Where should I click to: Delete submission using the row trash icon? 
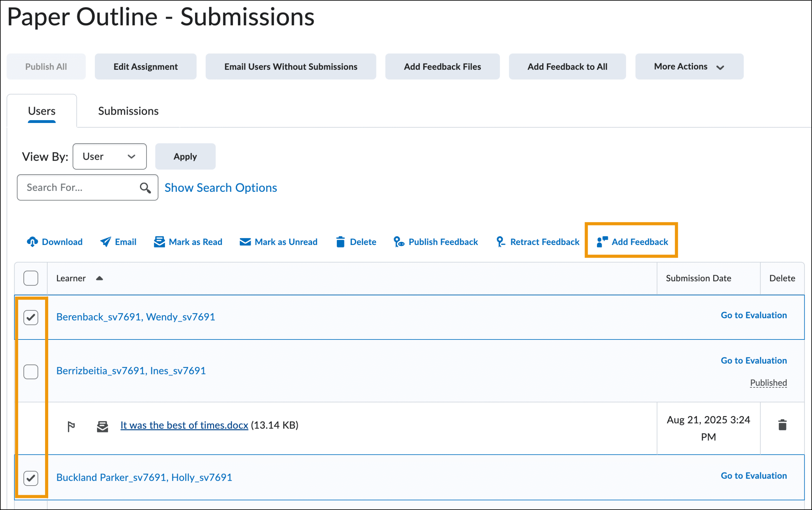click(782, 425)
